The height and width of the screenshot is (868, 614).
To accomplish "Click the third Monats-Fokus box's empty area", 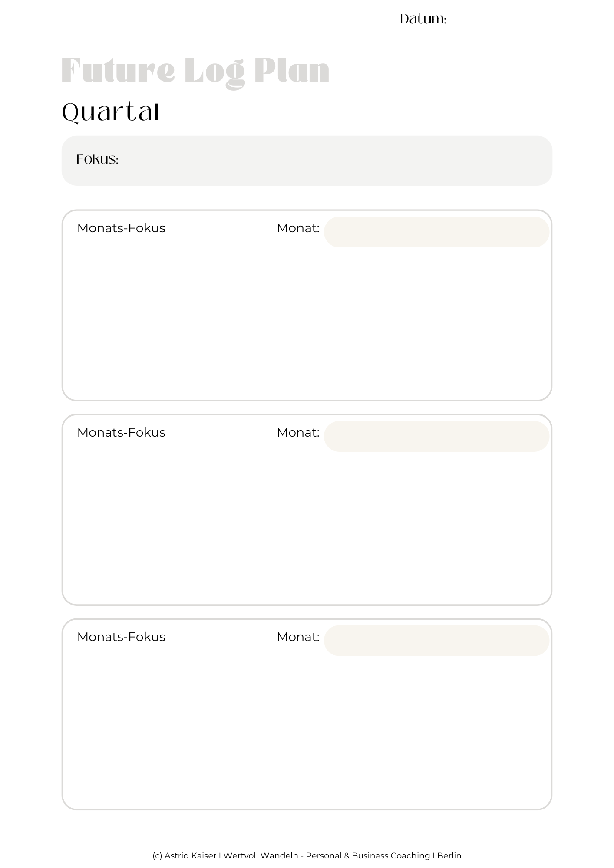I will tap(307, 732).
